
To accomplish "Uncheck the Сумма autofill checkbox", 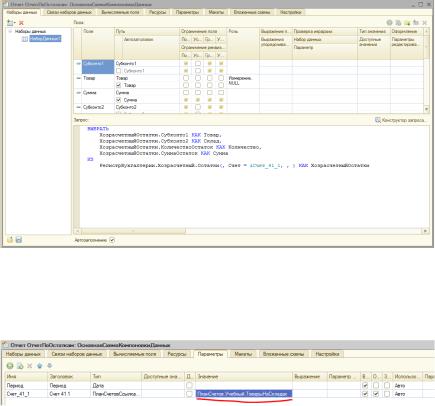I will pyautogui.click(x=118, y=100).
